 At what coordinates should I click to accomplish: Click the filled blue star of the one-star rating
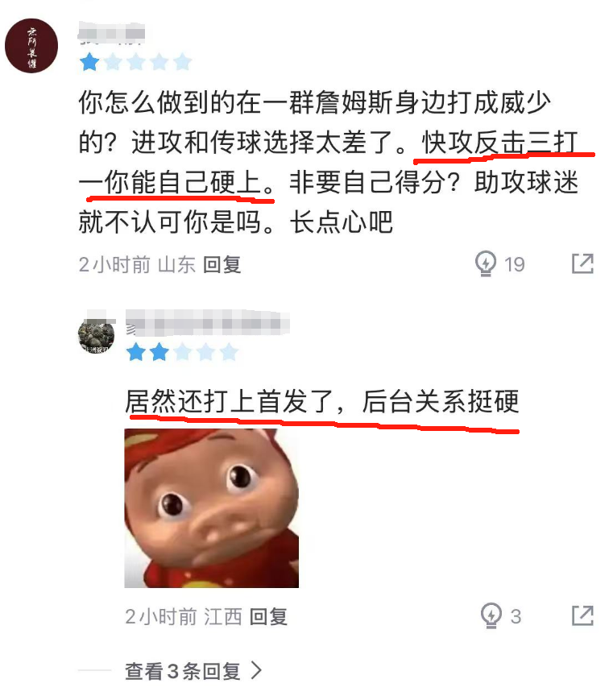(89, 62)
